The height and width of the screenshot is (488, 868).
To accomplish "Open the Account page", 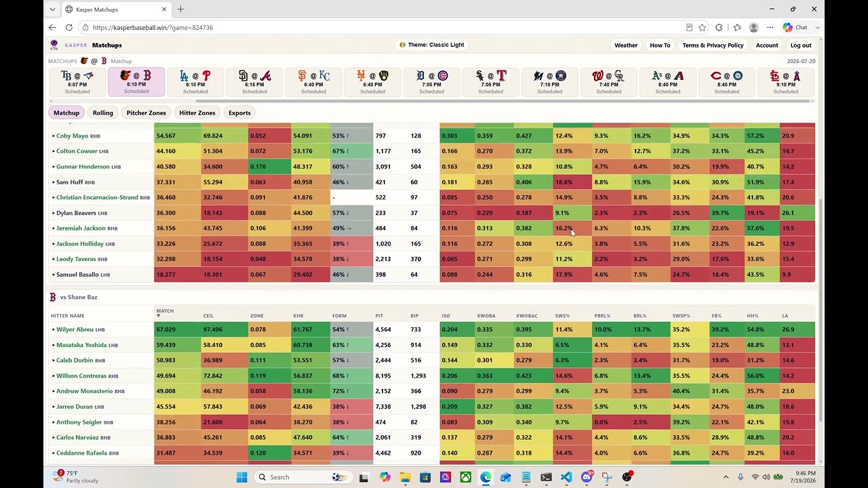I will (x=767, y=45).
